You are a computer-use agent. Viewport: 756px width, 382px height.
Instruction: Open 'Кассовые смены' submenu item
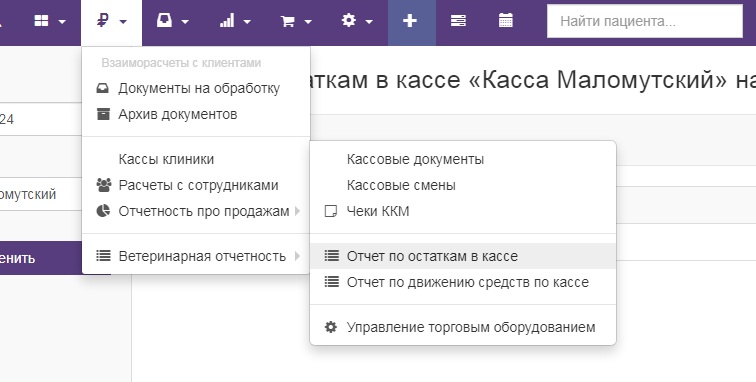point(463,186)
